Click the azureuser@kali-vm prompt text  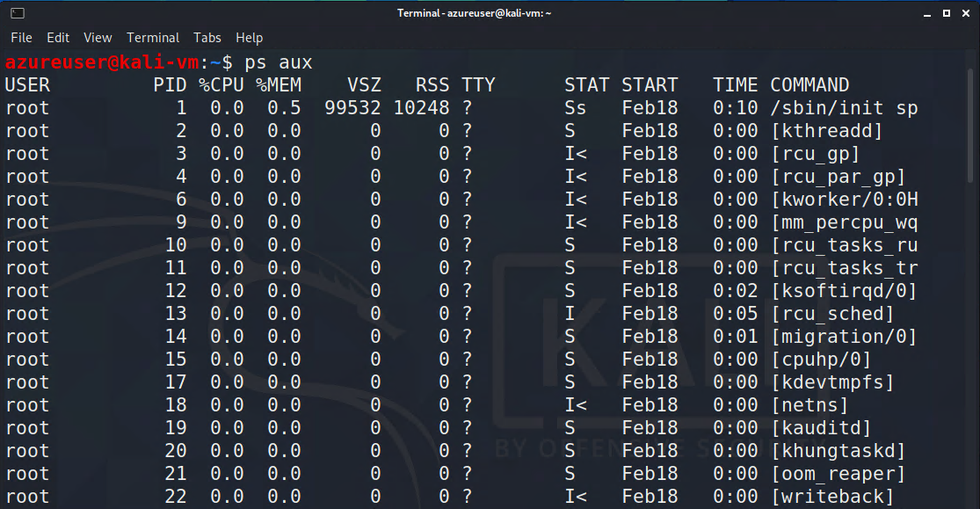click(102, 62)
